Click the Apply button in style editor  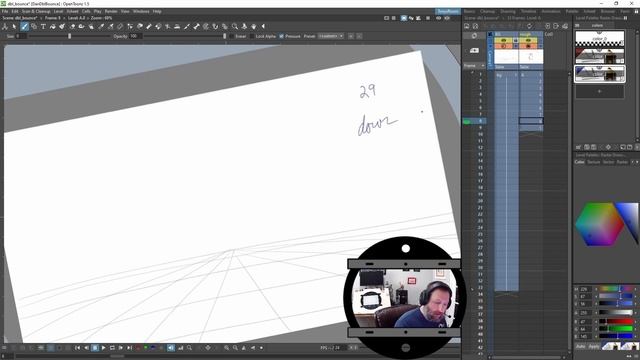594,347
